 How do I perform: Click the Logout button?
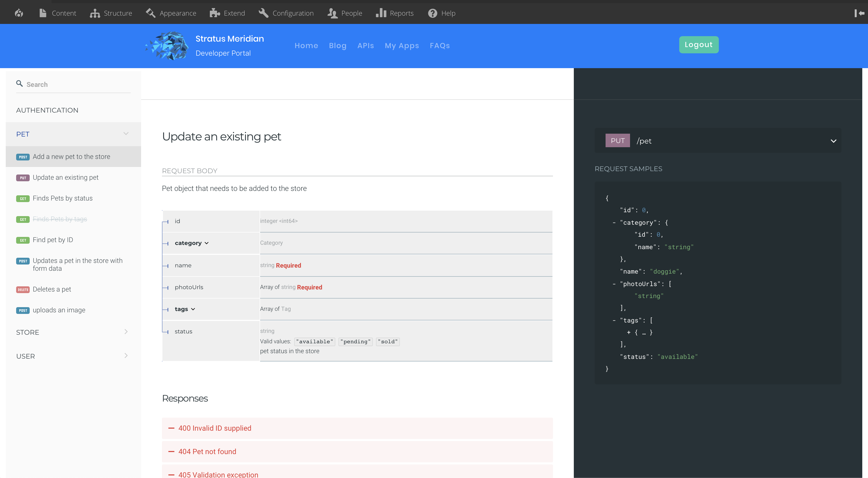point(699,44)
